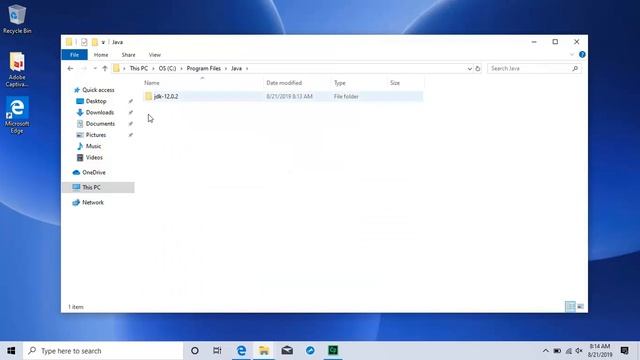Open Windows Start menu
Image resolution: width=640 pixels, height=360 pixels.
click(x=11, y=351)
